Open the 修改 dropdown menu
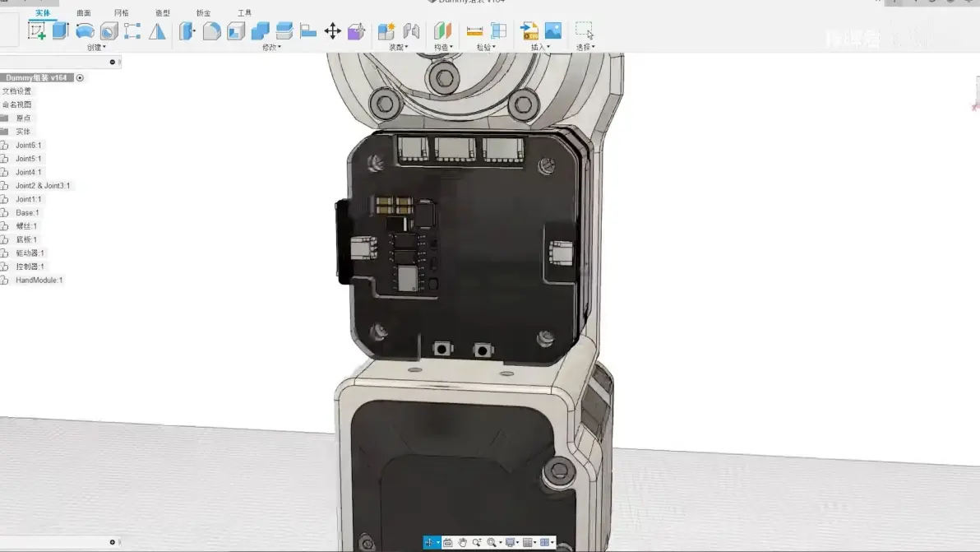The height and width of the screenshot is (552, 980). tap(271, 48)
